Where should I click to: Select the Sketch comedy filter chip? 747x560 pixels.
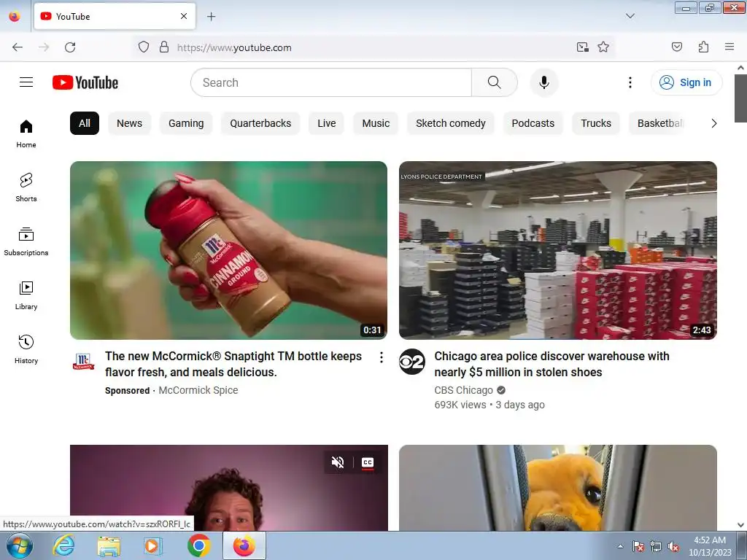click(x=451, y=123)
